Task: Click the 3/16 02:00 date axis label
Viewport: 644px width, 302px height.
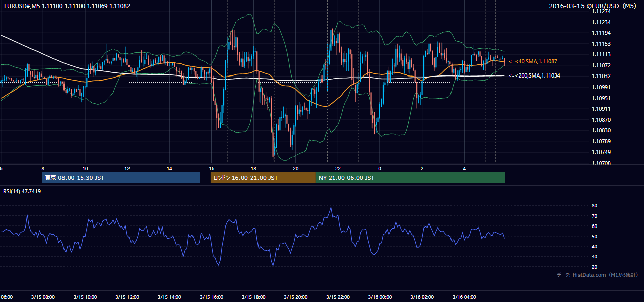Action: coord(422,297)
